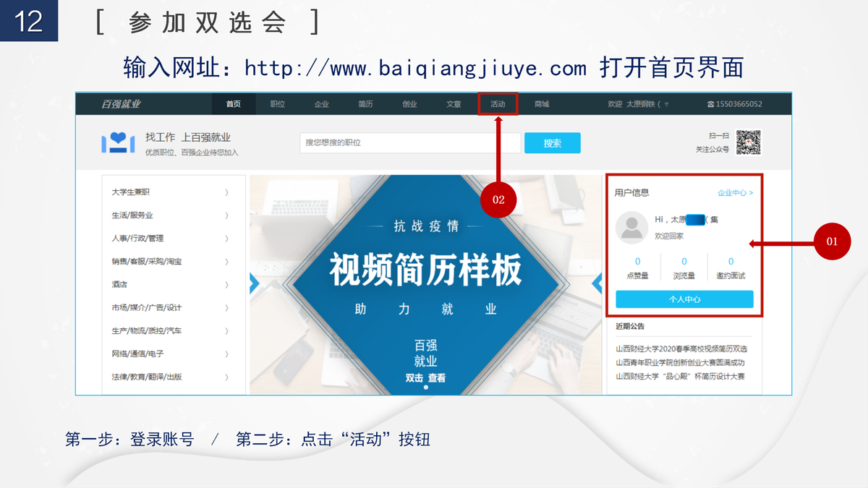Open announcement 山西财经大学2020春季高校视频简历双选
This screenshot has width=868, height=488.
[x=681, y=349]
